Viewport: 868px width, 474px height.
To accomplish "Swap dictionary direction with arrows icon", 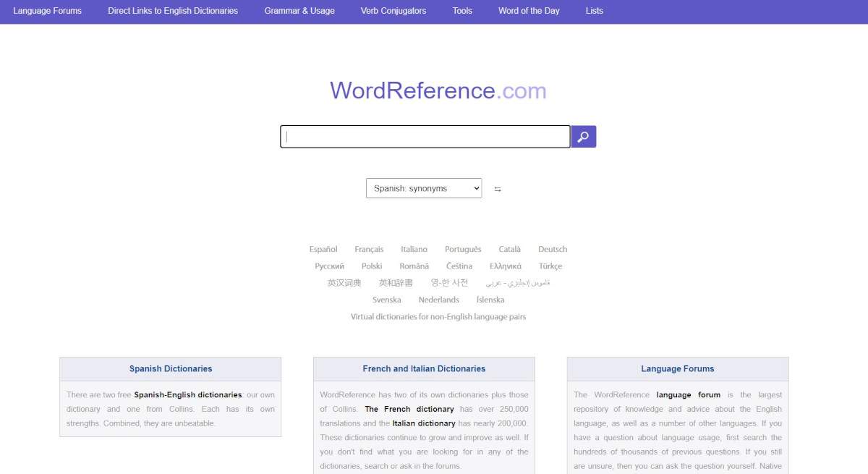I will (498, 189).
